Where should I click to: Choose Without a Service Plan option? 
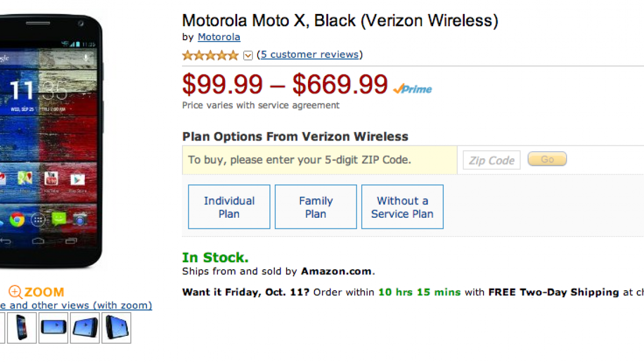pyautogui.click(x=402, y=207)
